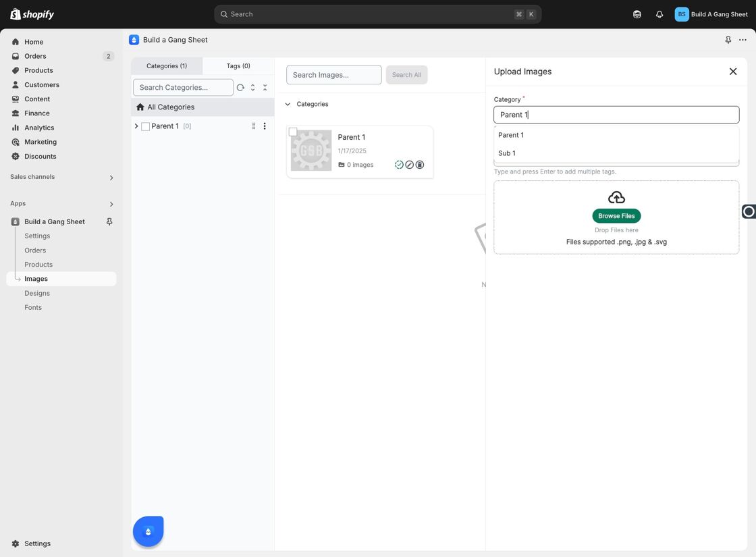Open the Settings gear at sidebar bottom
The height and width of the screenshot is (557, 756).
[16, 543]
